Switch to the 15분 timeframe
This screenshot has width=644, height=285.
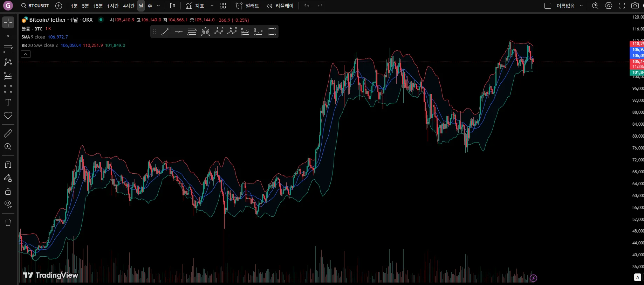click(98, 6)
